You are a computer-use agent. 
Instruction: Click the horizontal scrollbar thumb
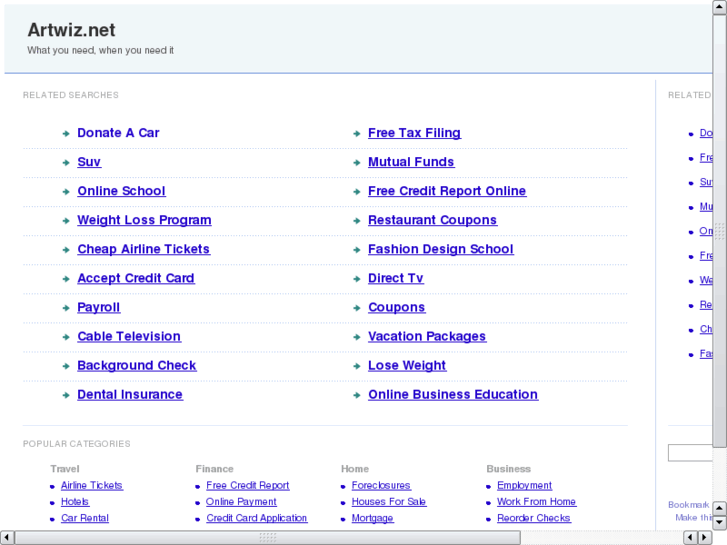[x=266, y=537]
